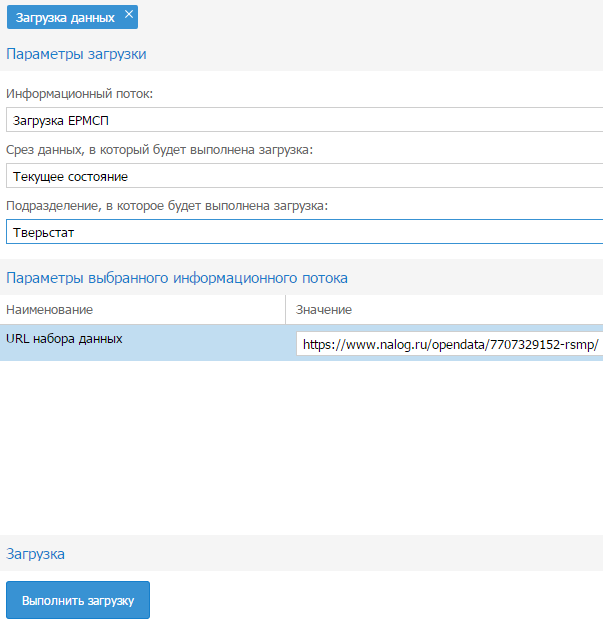Screen dimensions: 603x626
Task: Select the URL набора данных row label
Action: [64, 339]
